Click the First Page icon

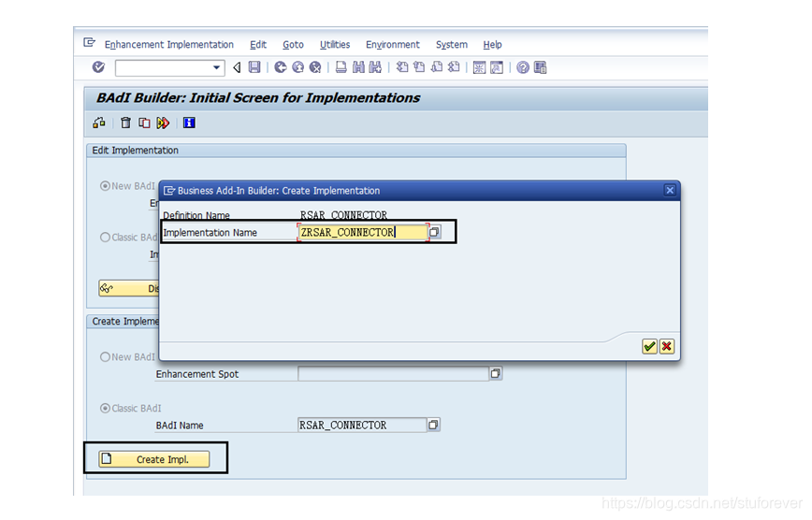(402, 67)
